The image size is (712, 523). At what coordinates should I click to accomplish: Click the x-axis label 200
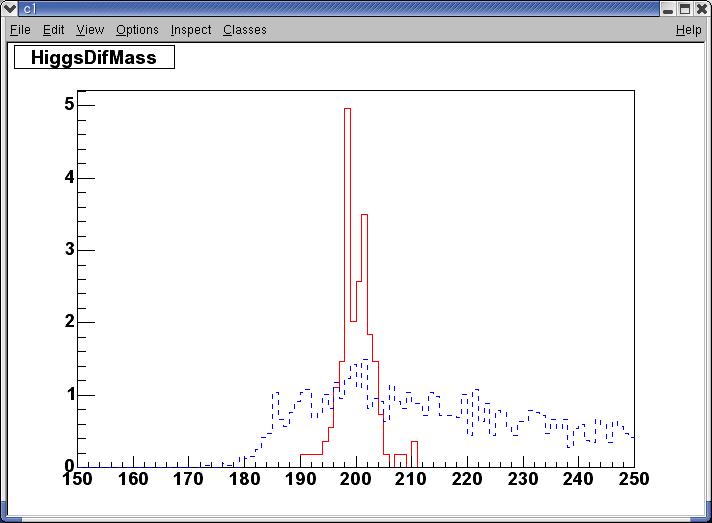pyautogui.click(x=356, y=479)
